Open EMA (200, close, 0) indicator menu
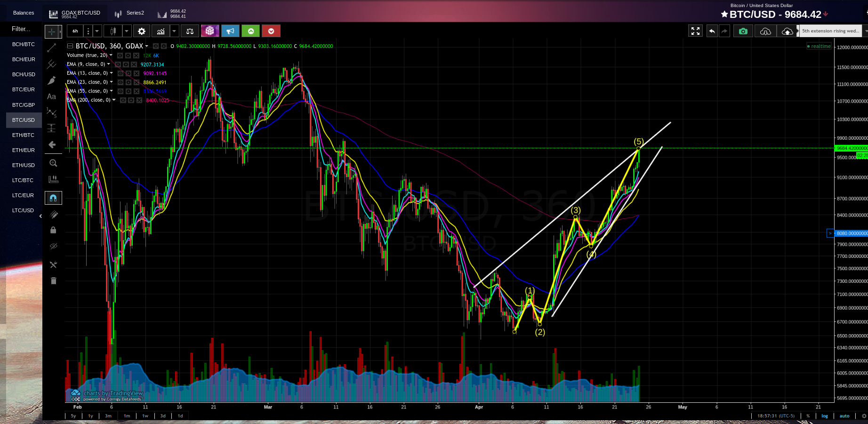 [x=114, y=100]
